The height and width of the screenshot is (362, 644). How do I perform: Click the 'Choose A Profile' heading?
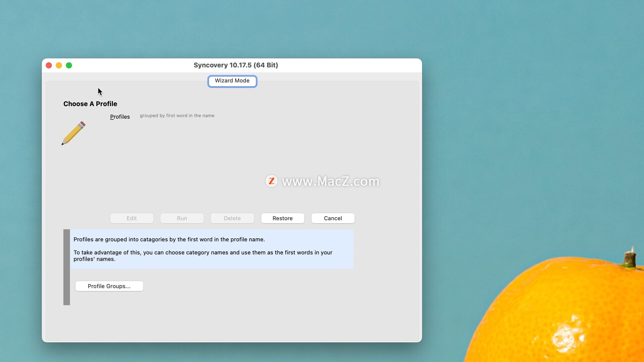coord(90,104)
